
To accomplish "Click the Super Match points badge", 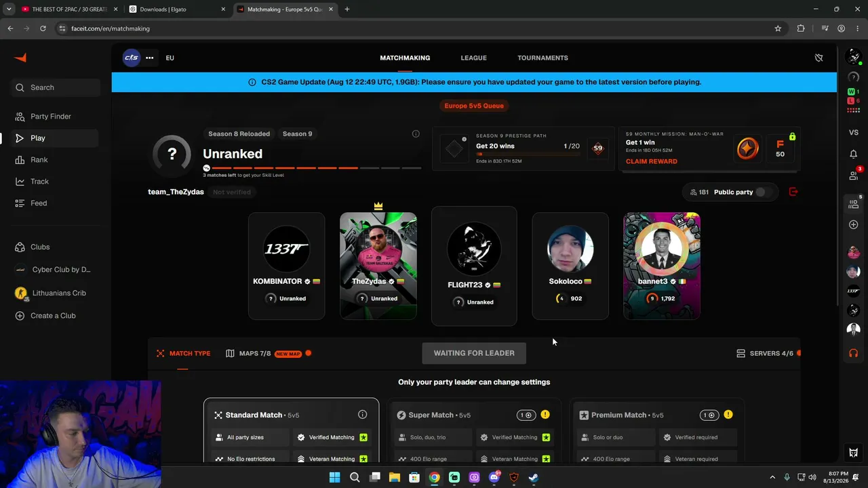I will [x=526, y=415].
